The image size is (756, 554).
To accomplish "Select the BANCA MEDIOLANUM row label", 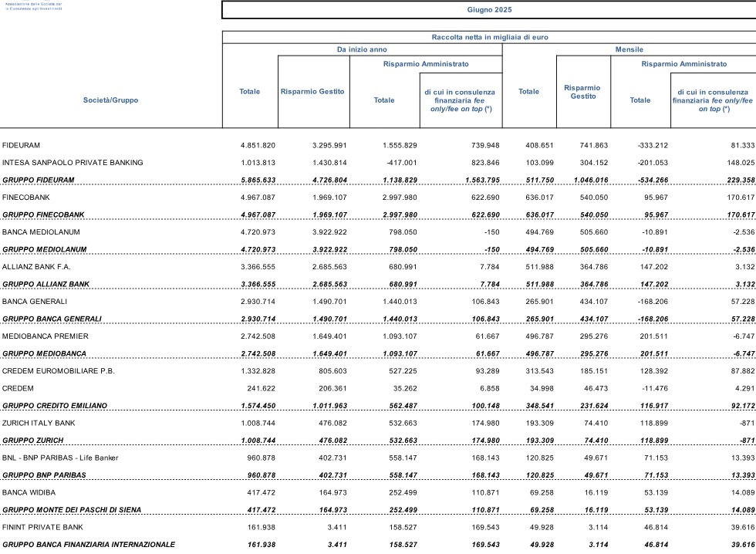I will [41, 232].
